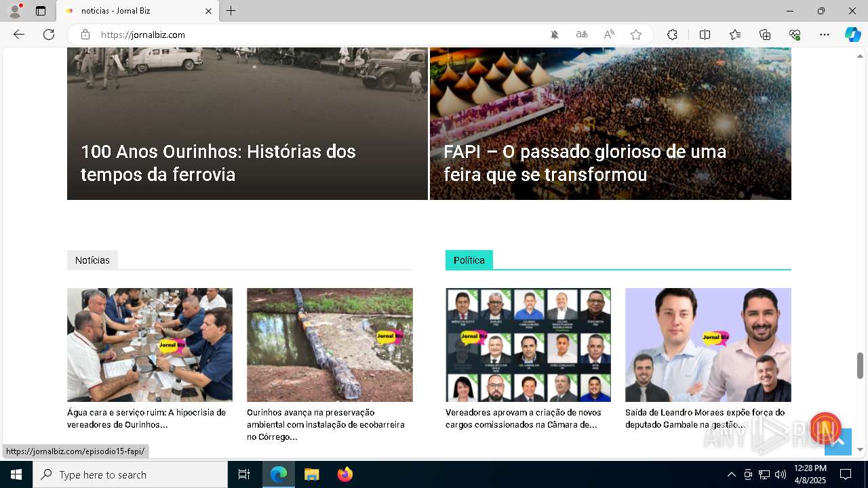Click the blue scroll-to-top arrow button
Viewport: 868px width, 488px height.
pos(838,442)
